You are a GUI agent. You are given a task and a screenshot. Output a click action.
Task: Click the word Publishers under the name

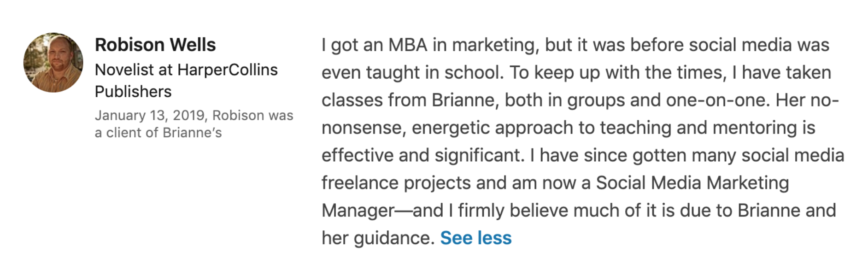tap(133, 91)
